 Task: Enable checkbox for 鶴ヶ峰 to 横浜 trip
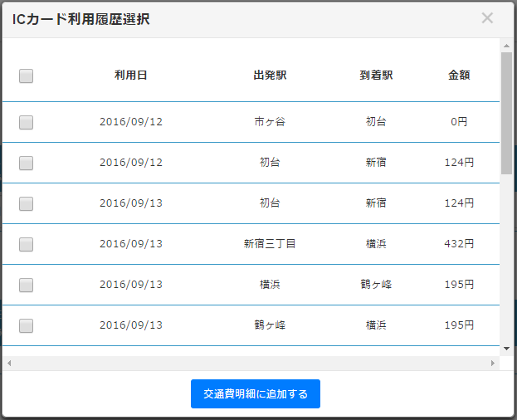coord(26,325)
